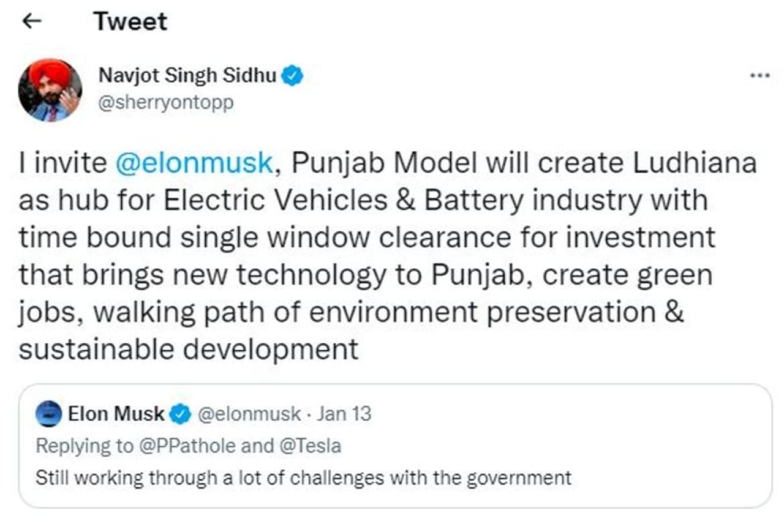Follow the blue @elonmusk mention link
The height and width of the screenshot is (532, 784).
point(194,163)
